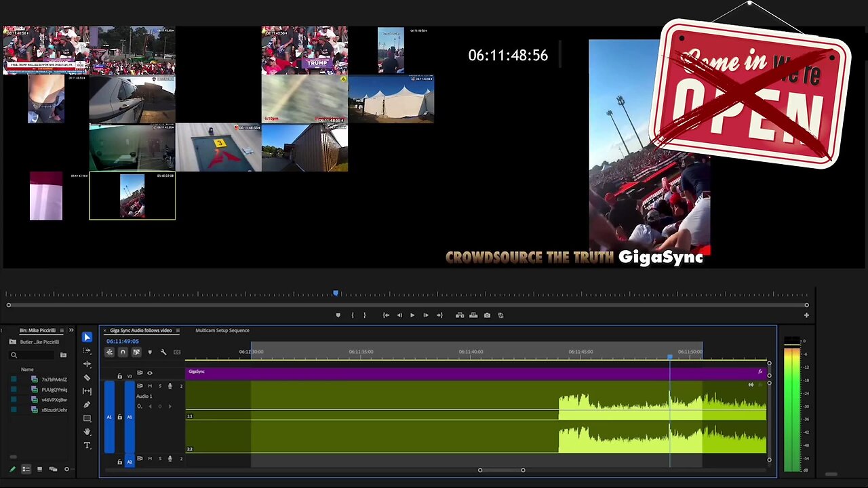Select the Selection tool arrow

pos(87,338)
